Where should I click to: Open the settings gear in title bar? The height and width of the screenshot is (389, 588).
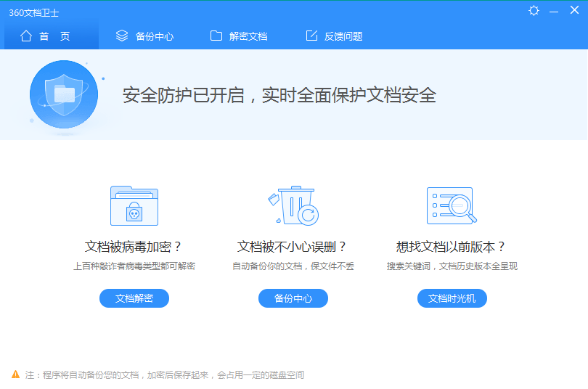tap(534, 11)
